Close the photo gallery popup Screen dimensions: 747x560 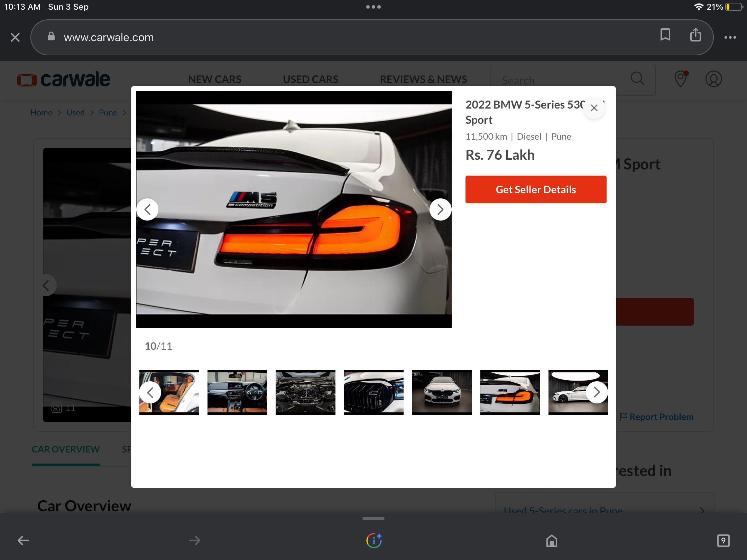pos(594,108)
